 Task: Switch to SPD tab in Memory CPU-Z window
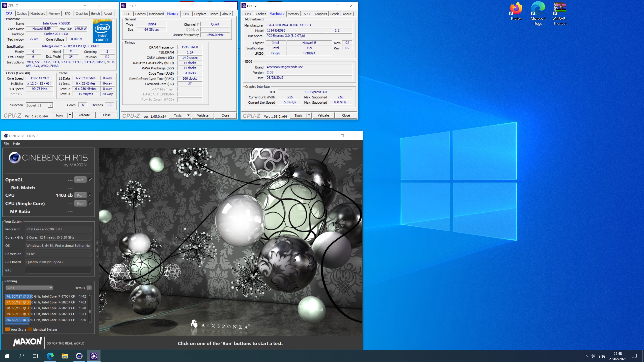[186, 14]
